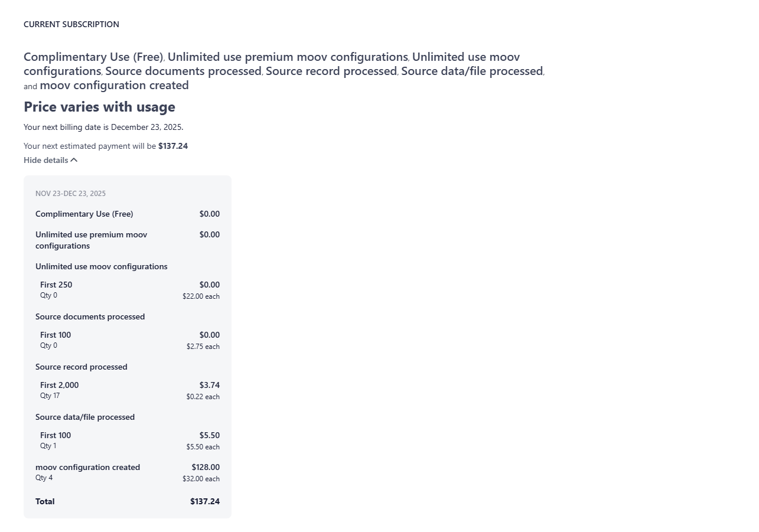Select the First 250 tier label

coord(56,285)
